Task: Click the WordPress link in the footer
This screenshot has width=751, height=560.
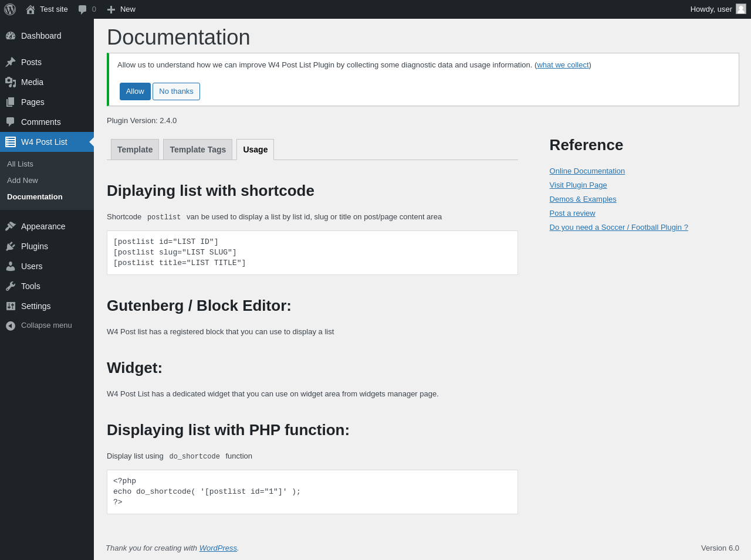Action: [x=218, y=548]
